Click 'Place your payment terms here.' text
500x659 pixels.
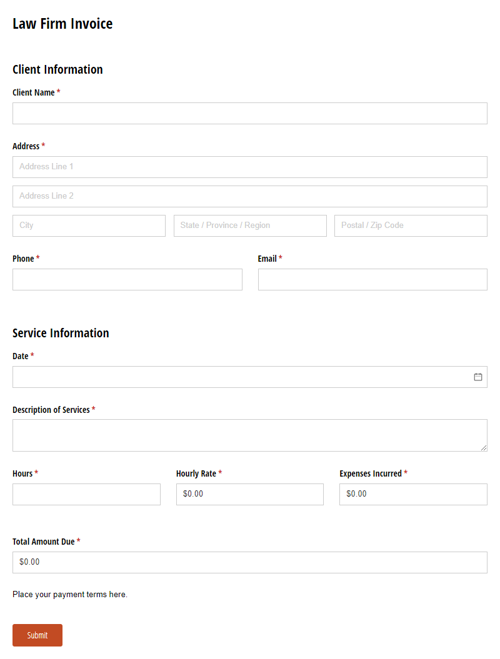[x=70, y=594]
